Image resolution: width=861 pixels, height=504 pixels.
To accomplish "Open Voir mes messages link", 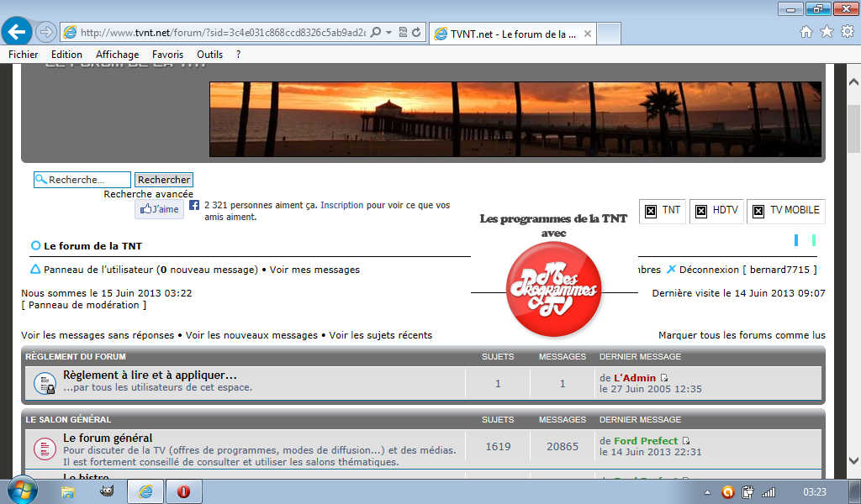I will tap(314, 270).
